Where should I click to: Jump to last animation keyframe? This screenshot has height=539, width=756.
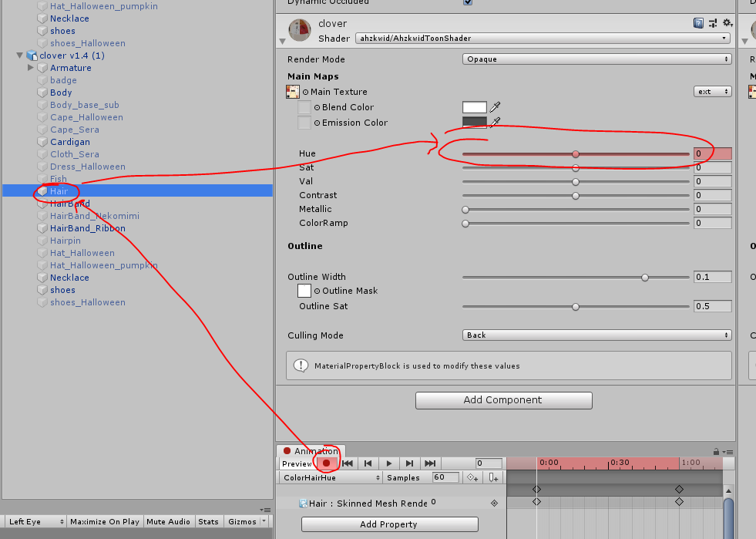coord(430,463)
